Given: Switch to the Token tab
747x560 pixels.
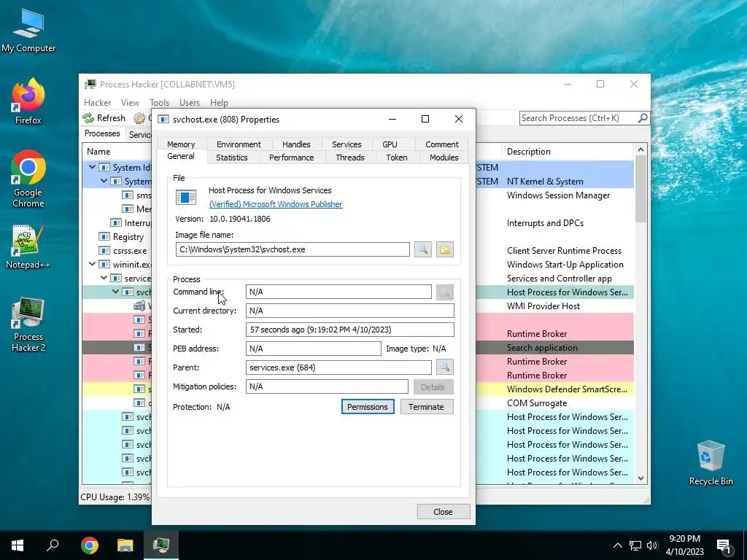Looking at the screenshot, I should [397, 157].
